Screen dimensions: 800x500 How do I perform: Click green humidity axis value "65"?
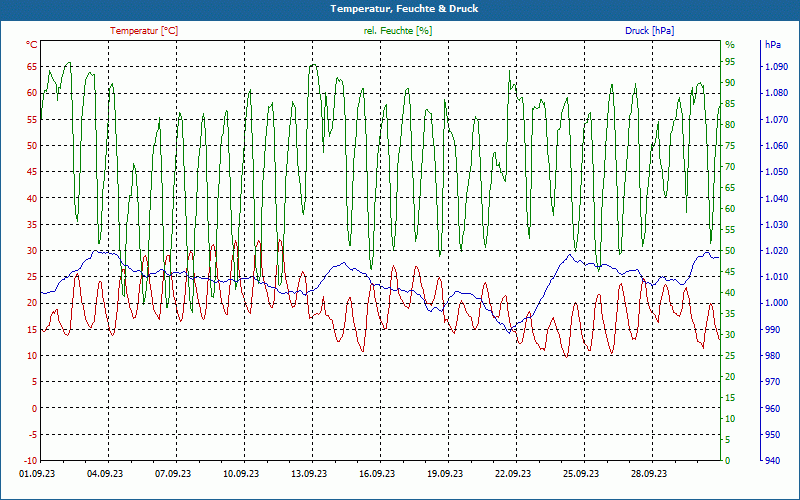(730, 188)
